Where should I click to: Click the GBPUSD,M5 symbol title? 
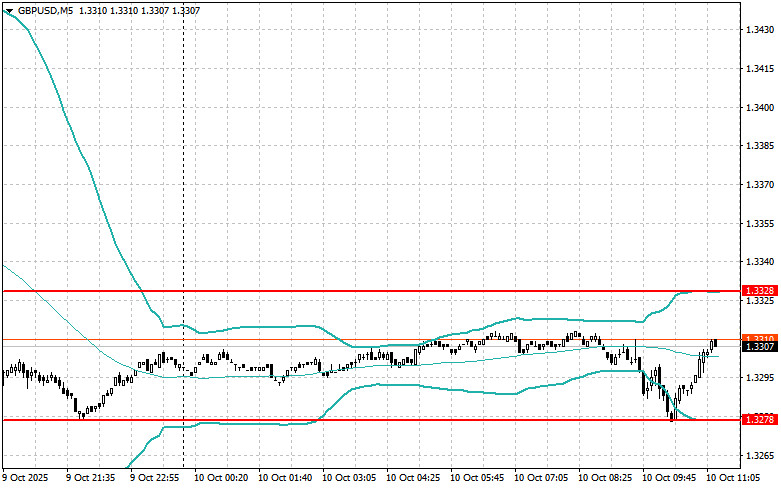click(x=44, y=10)
